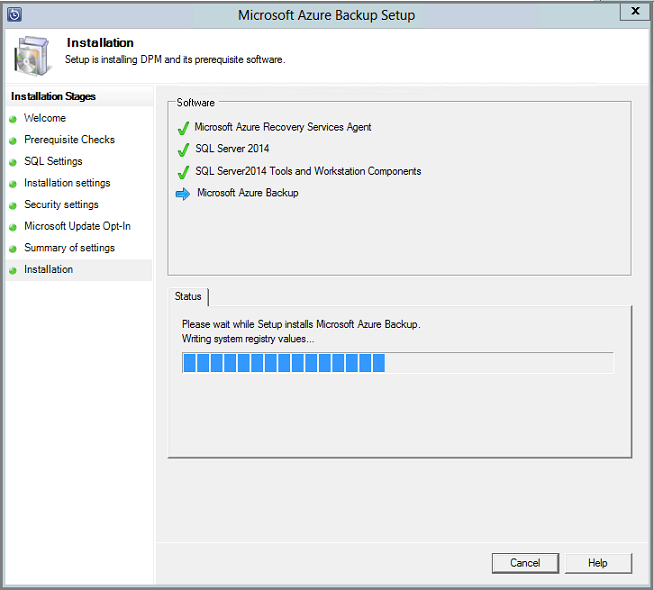Click the installation progress bar

[397, 362]
